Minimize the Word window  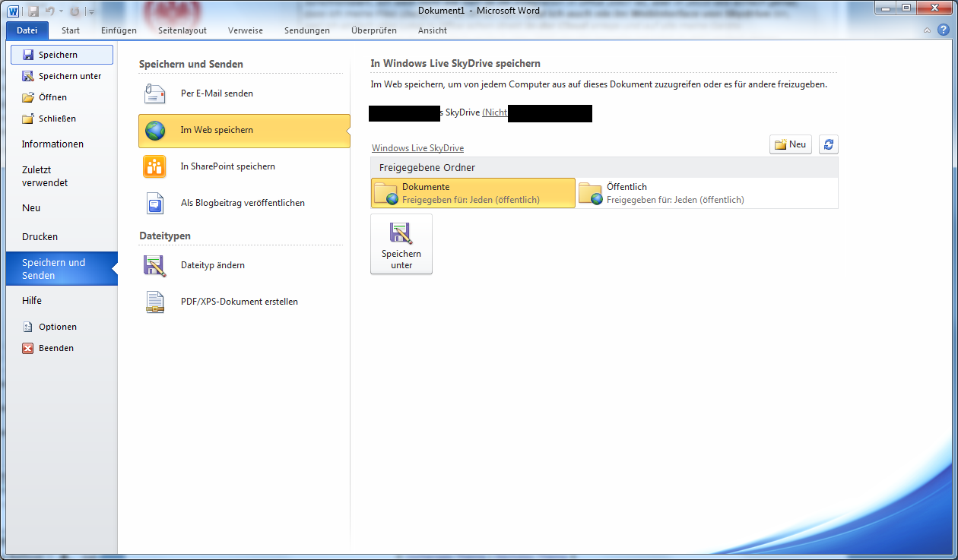tap(886, 8)
